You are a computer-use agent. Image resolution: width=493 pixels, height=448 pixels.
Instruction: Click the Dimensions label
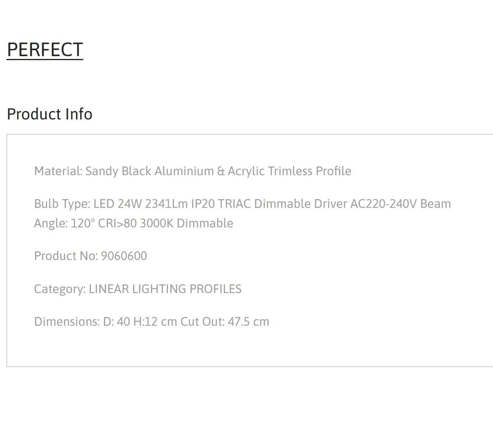[67, 321]
